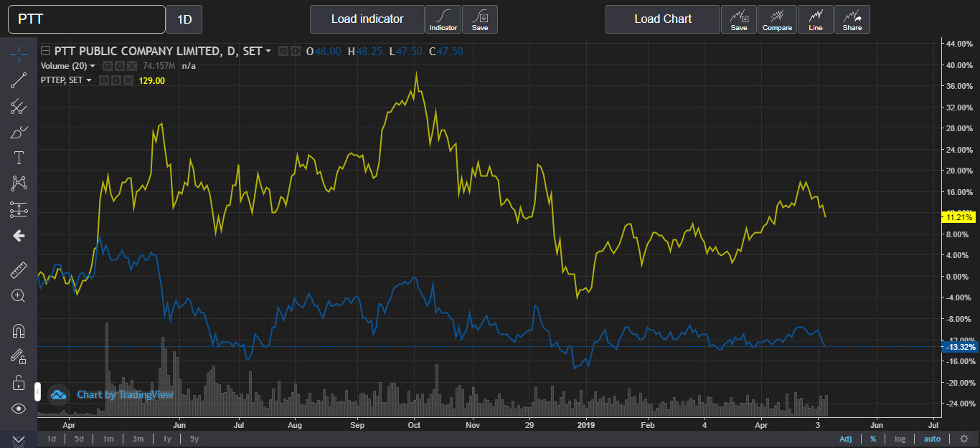This screenshot has height=448, width=980.
Task: Select the 3m time range
Action: point(138,439)
